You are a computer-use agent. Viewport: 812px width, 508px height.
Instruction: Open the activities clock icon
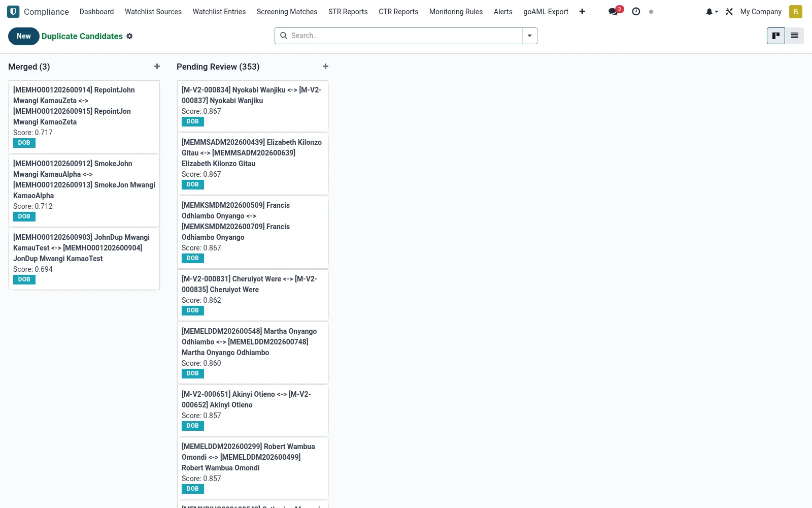point(636,12)
